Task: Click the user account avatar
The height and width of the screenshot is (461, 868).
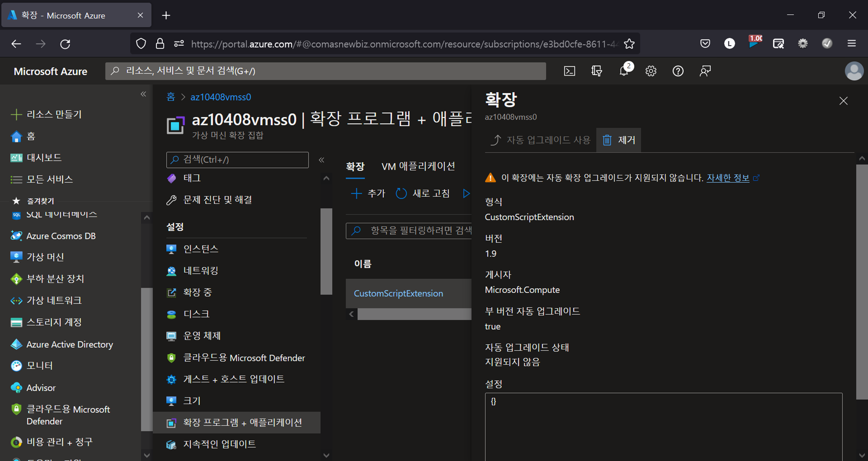Action: (x=854, y=71)
